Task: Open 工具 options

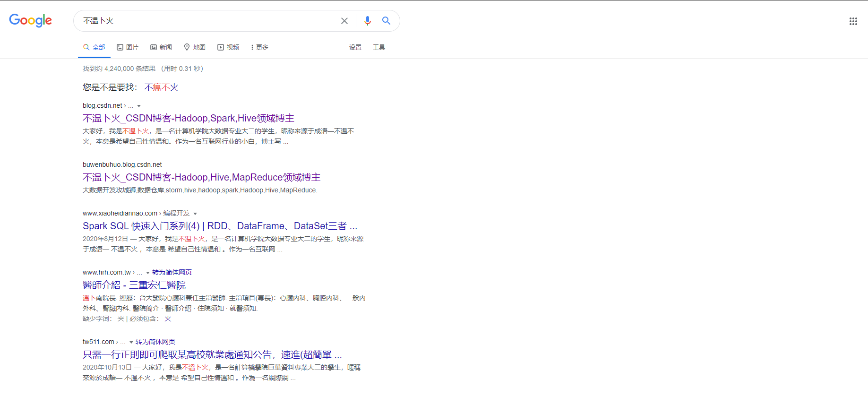Action: (x=379, y=47)
